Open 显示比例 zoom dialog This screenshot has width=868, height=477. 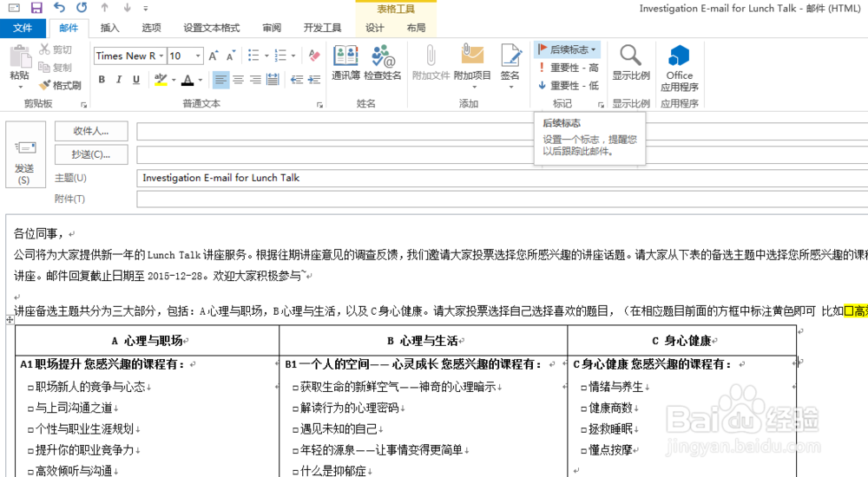[x=630, y=62]
